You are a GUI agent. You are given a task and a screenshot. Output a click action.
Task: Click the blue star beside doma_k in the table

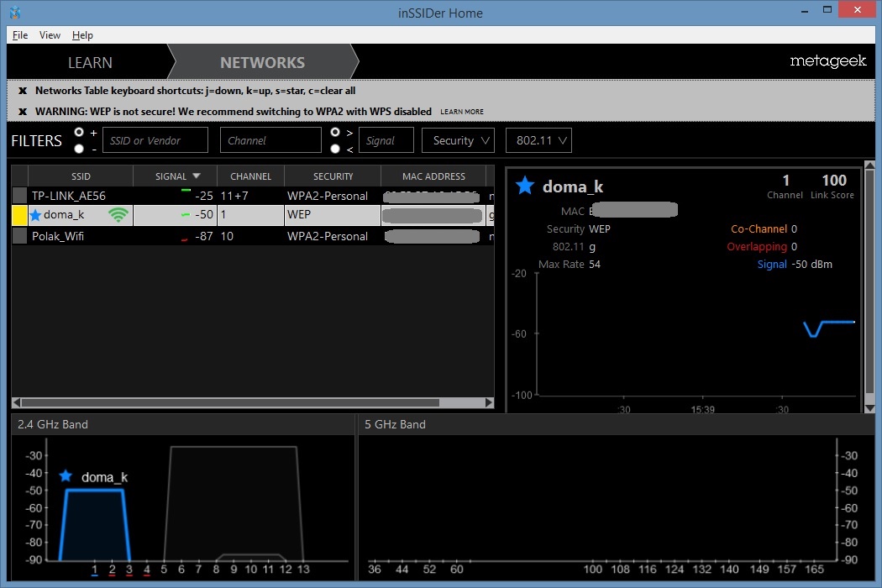(x=35, y=215)
